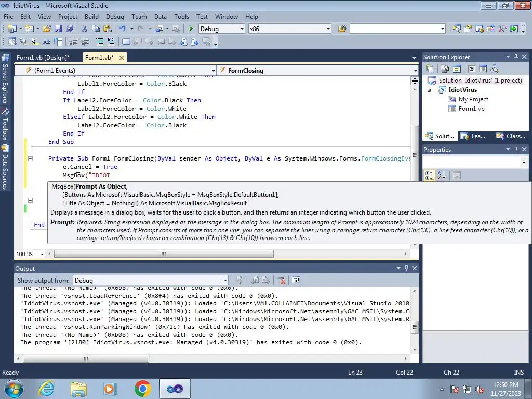This screenshot has width=532, height=399.
Task: Start debugging with the green play icon
Action: (191, 29)
